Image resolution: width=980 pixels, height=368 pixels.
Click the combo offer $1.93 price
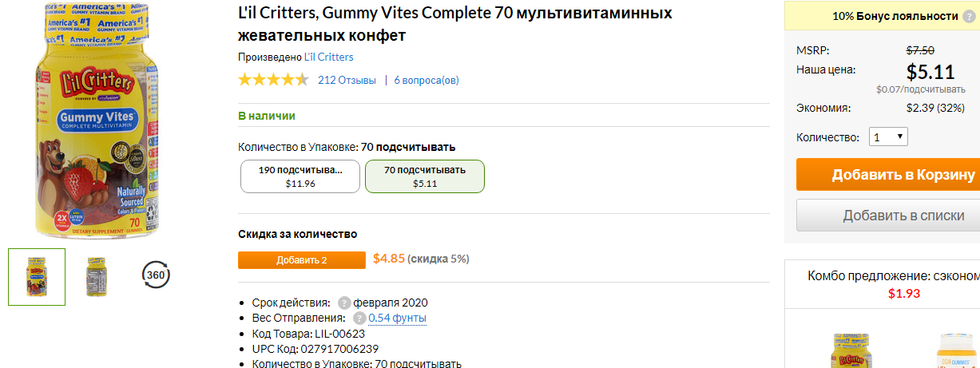point(904,293)
